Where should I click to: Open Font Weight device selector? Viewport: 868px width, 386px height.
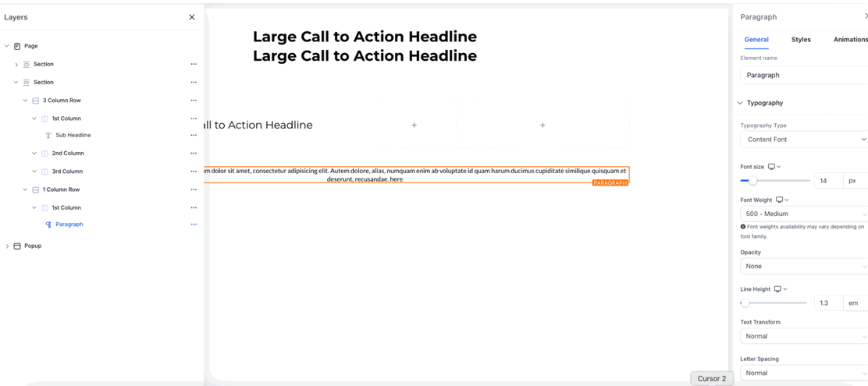pyautogui.click(x=782, y=200)
